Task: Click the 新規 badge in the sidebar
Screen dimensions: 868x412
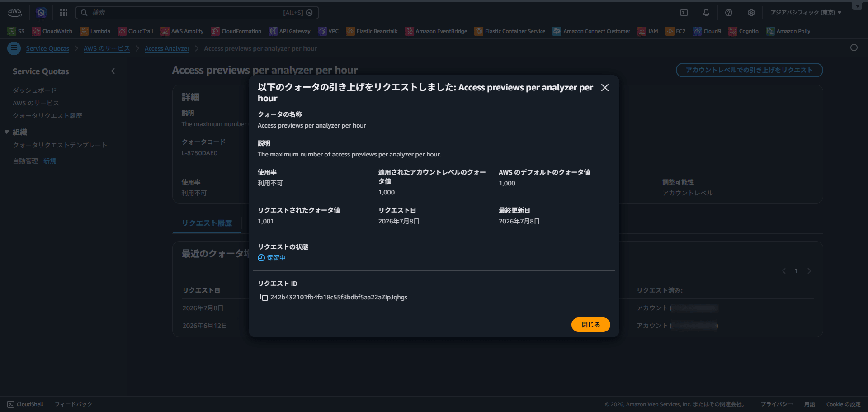Action: pos(50,161)
